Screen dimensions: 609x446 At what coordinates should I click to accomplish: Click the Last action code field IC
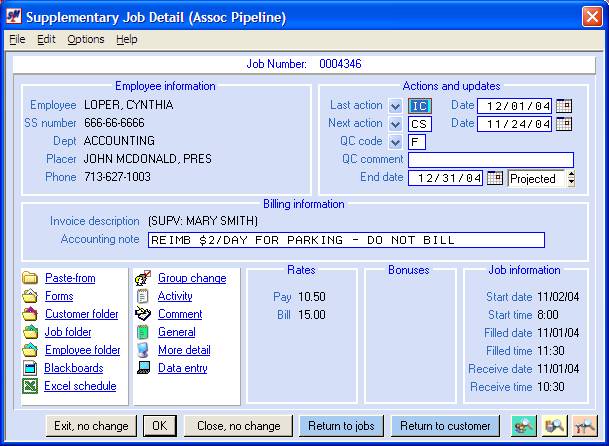pyautogui.click(x=420, y=106)
